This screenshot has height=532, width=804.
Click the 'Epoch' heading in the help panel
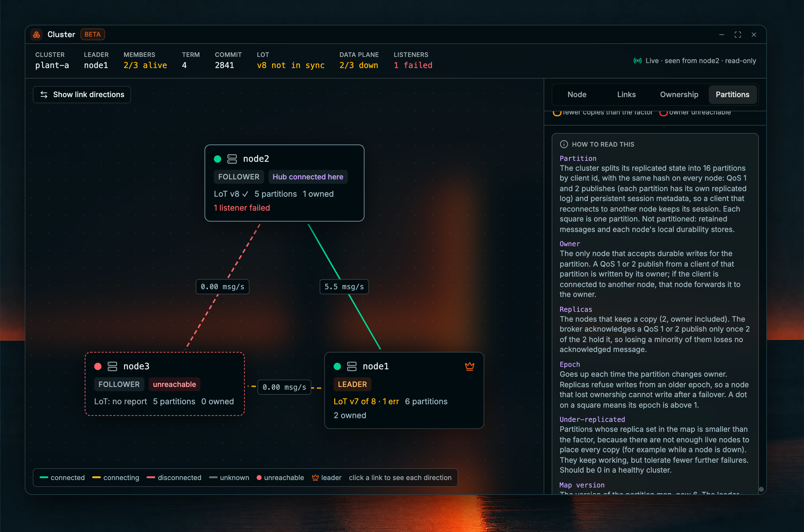click(x=570, y=365)
